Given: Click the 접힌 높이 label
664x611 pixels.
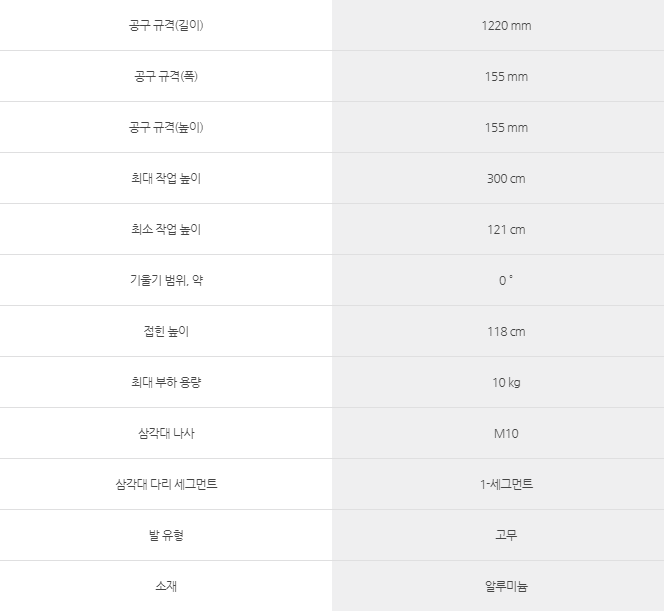Looking at the screenshot, I should click(166, 331).
